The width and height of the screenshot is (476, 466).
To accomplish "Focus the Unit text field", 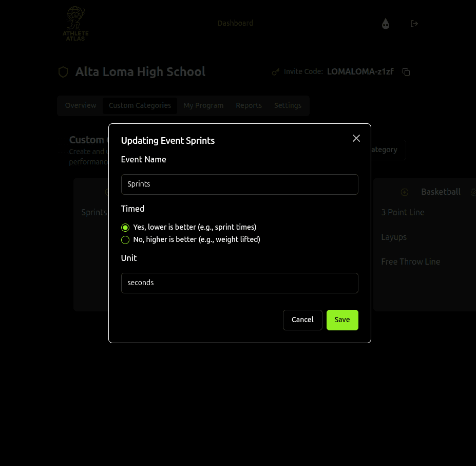I will pos(239,283).
